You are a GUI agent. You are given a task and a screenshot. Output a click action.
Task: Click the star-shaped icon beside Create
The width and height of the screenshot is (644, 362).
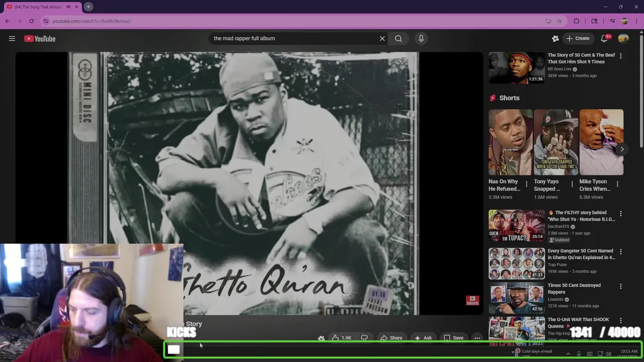click(555, 38)
